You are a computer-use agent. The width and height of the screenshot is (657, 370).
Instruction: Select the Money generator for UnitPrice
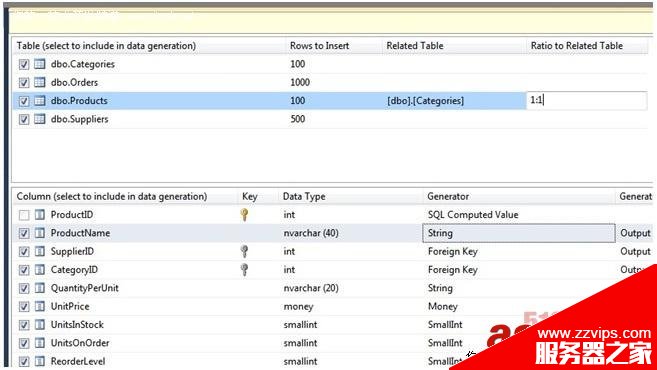(x=442, y=307)
